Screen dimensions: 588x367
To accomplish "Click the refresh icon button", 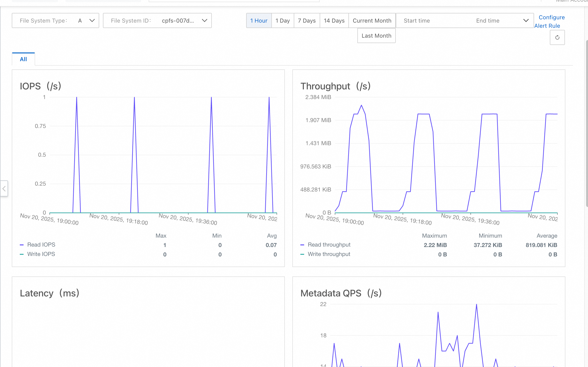I will 557,37.
